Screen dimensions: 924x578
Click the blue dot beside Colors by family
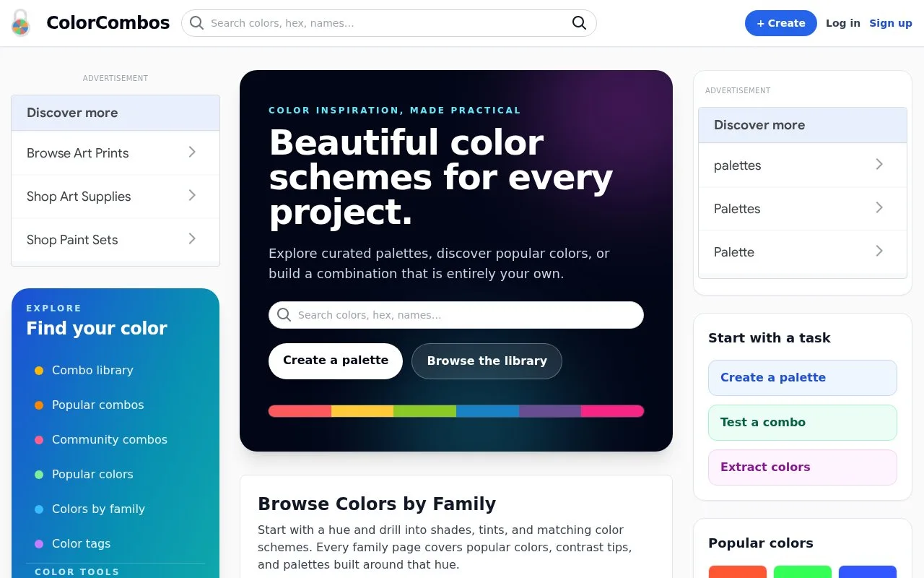[x=39, y=509]
